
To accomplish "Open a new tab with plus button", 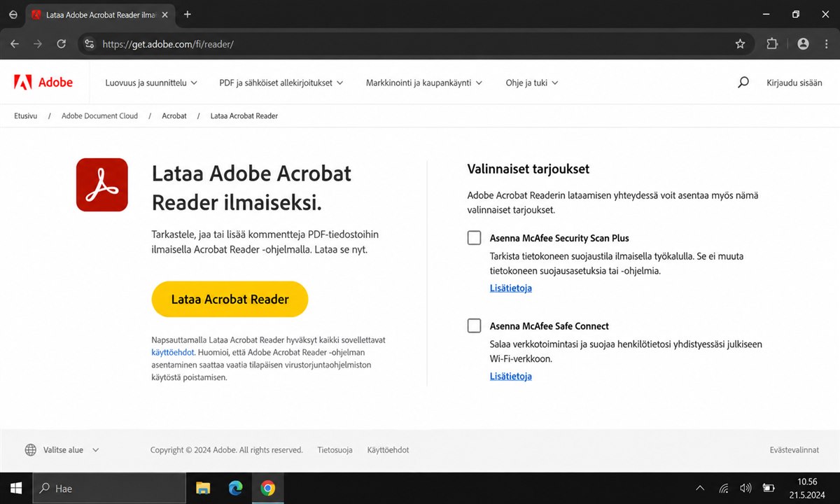I will (187, 15).
